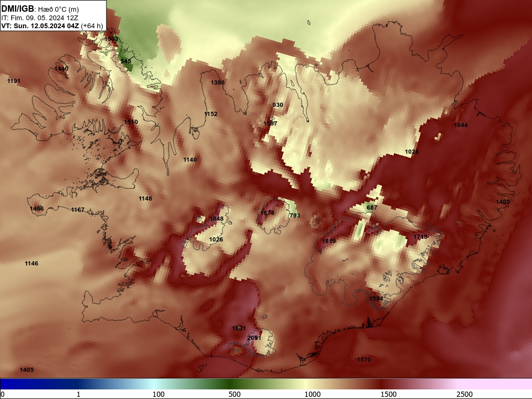The image size is (532, 399).
Task: Click the 1718 height value
Action: (x=420, y=237)
